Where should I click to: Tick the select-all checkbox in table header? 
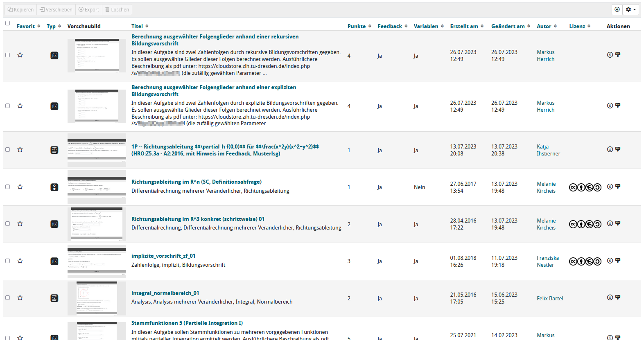pyautogui.click(x=7, y=23)
